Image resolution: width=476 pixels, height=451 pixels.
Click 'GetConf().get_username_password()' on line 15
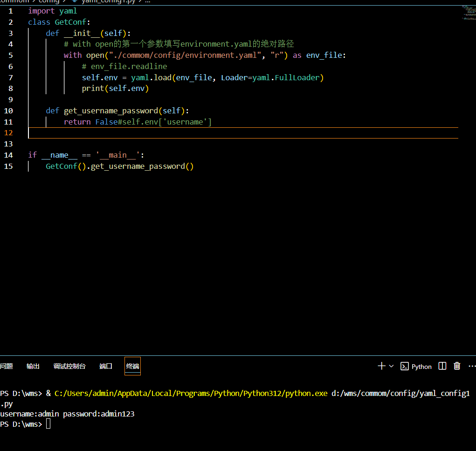[120, 167]
